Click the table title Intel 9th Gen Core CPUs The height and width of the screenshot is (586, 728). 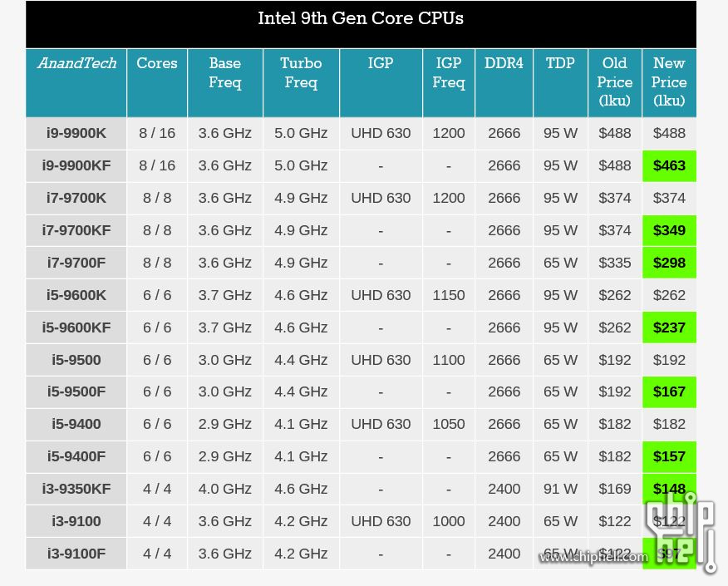click(x=361, y=18)
